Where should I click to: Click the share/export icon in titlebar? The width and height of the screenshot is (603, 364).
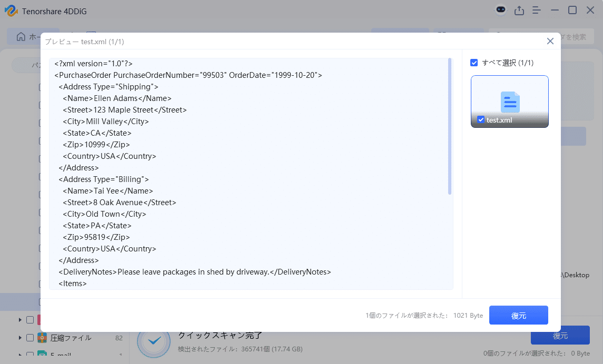pyautogui.click(x=519, y=10)
